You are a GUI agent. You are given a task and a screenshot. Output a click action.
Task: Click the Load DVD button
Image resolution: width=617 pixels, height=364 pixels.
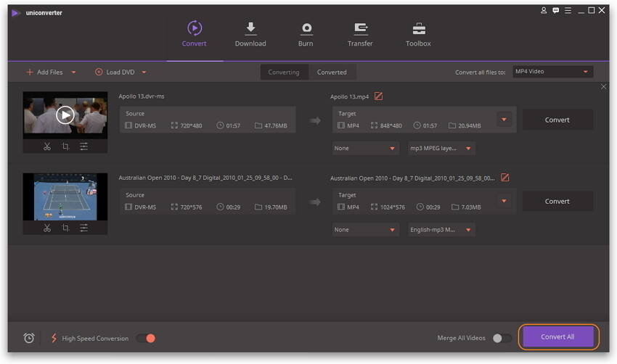tap(115, 73)
